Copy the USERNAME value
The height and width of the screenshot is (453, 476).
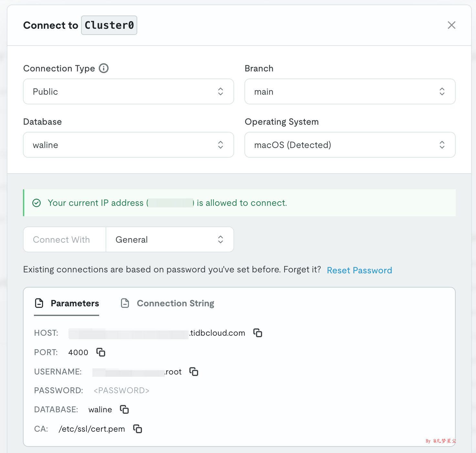coord(194,372)
